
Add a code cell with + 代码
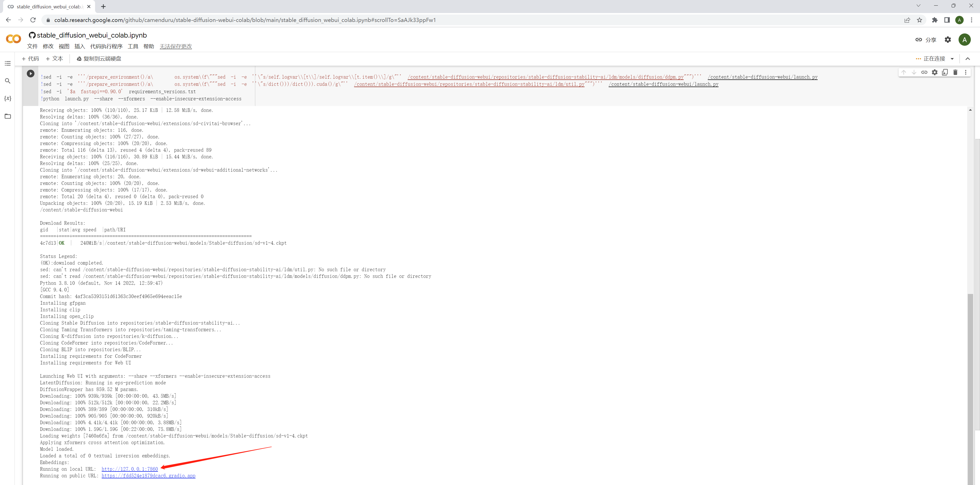click(x=30, y=59)
